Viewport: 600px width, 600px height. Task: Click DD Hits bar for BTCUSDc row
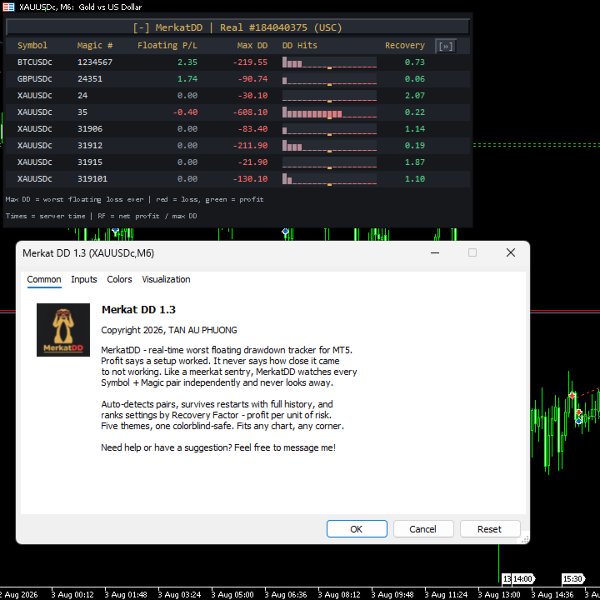click(x=329, y=62)
